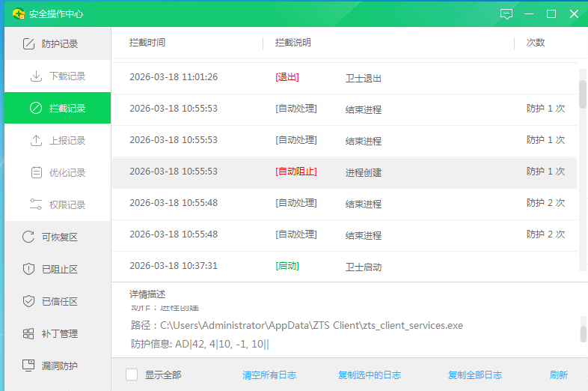The height and width of the screenshot is (391, 588).
Task: Click the 进程创建 description text
Action: click(x=364, y=172)
